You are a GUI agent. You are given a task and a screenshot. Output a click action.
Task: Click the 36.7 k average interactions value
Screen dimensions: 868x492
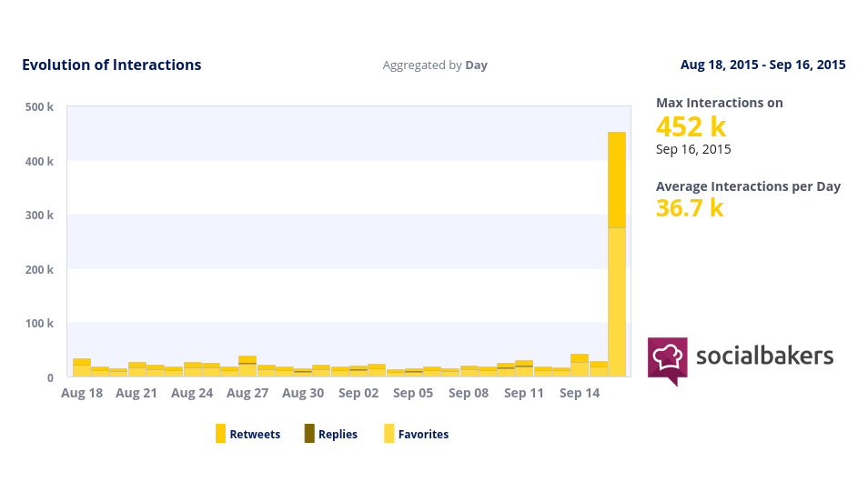690,208
